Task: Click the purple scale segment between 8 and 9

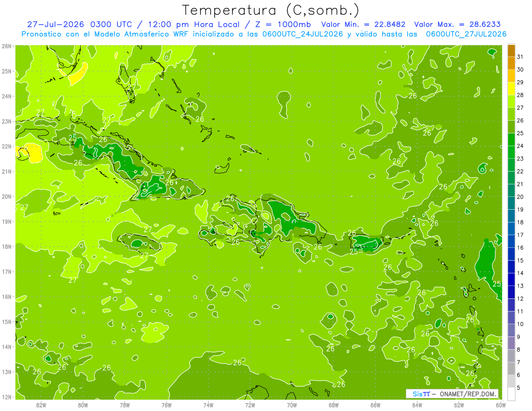Action: click(x=511, y=343)
